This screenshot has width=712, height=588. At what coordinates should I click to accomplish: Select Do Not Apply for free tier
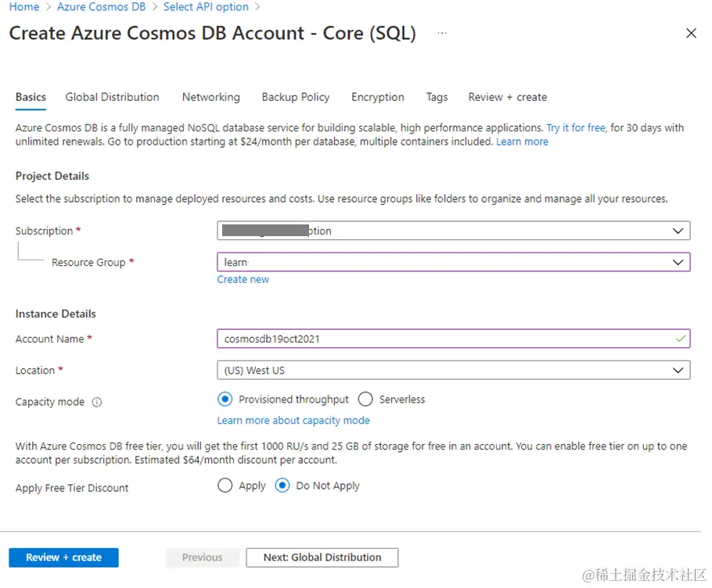(x=282, y=486)
